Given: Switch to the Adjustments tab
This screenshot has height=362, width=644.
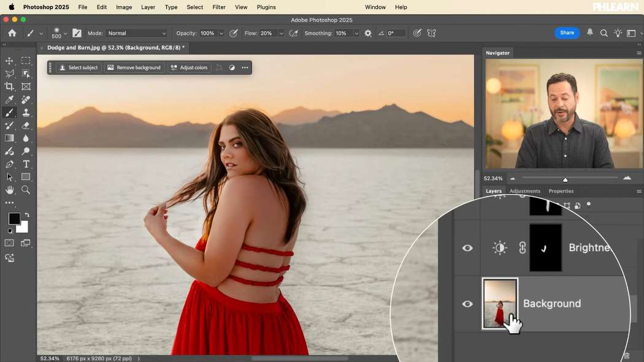Looking at the screenshot, I should [525, 191].
